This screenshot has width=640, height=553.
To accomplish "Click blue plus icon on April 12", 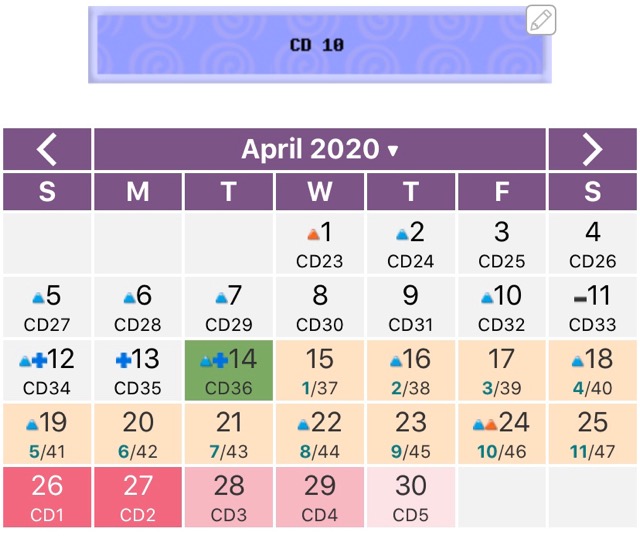I will tap(39, 361).
